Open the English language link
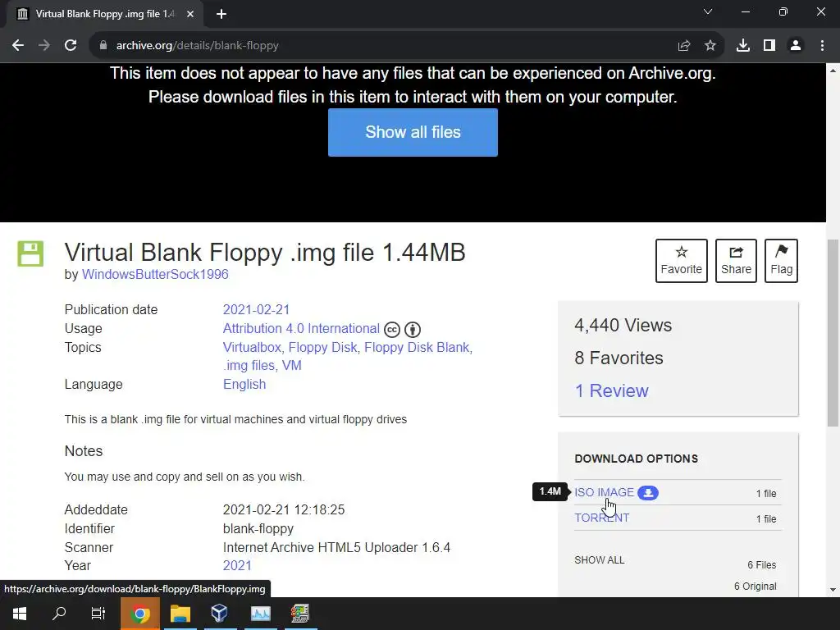 click(x=244, y=384)
